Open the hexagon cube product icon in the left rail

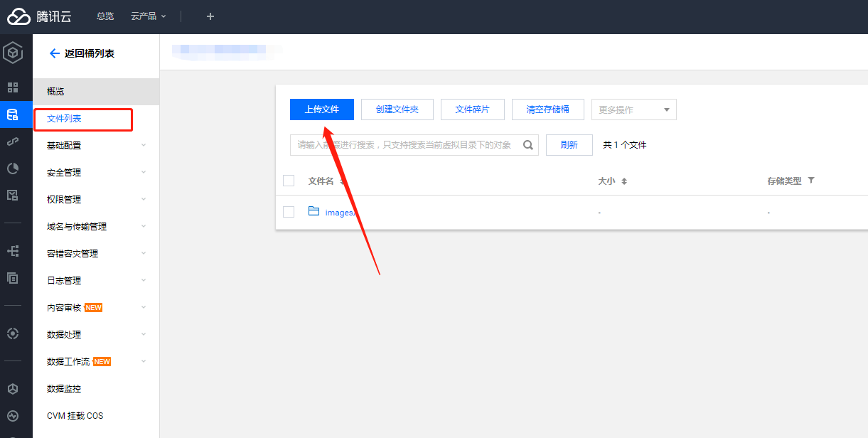click(x=13, y=53)
